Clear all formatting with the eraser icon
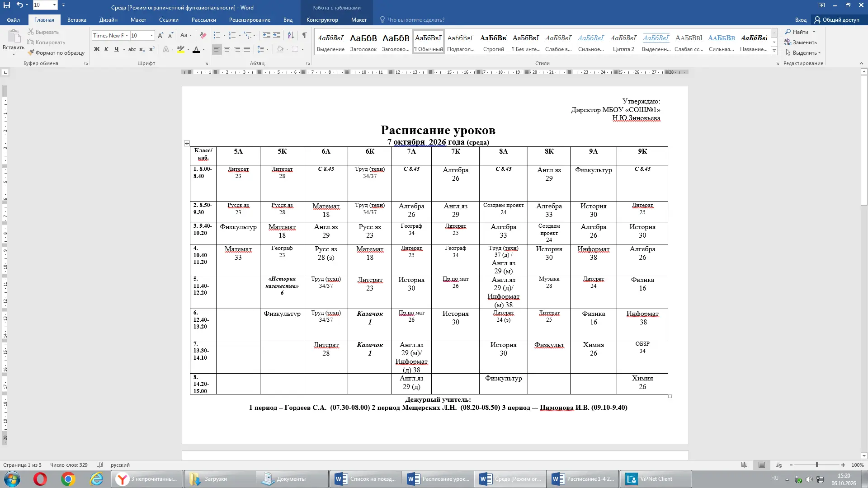Image resolution: width=868 pixels, height=488 pixels. point(203,35)
